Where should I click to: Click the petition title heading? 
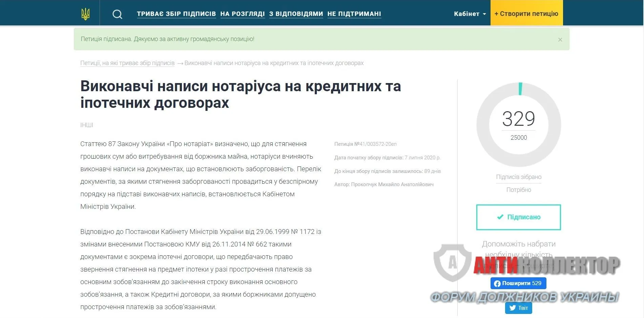pyautogui.click(x=241, y=94)
